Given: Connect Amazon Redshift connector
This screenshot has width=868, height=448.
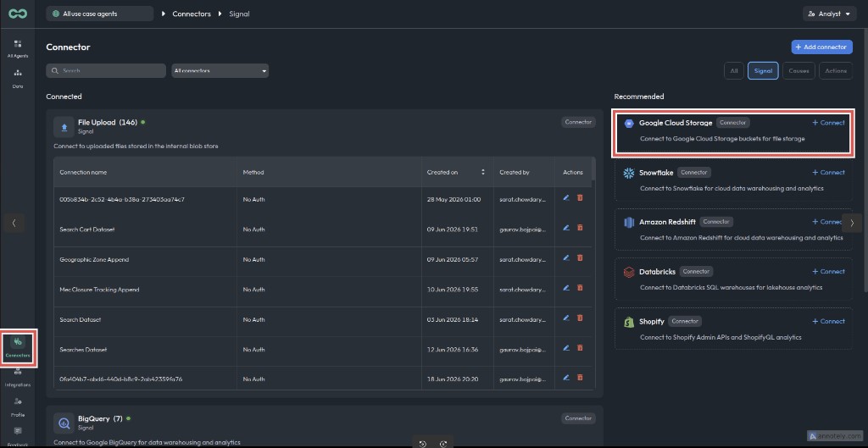Looking at the screenshot, I should [x=827, y=222].
